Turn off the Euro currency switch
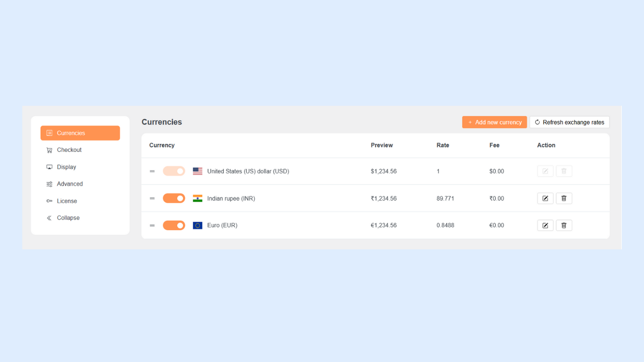The image size is (644, 362). (174, 225)
